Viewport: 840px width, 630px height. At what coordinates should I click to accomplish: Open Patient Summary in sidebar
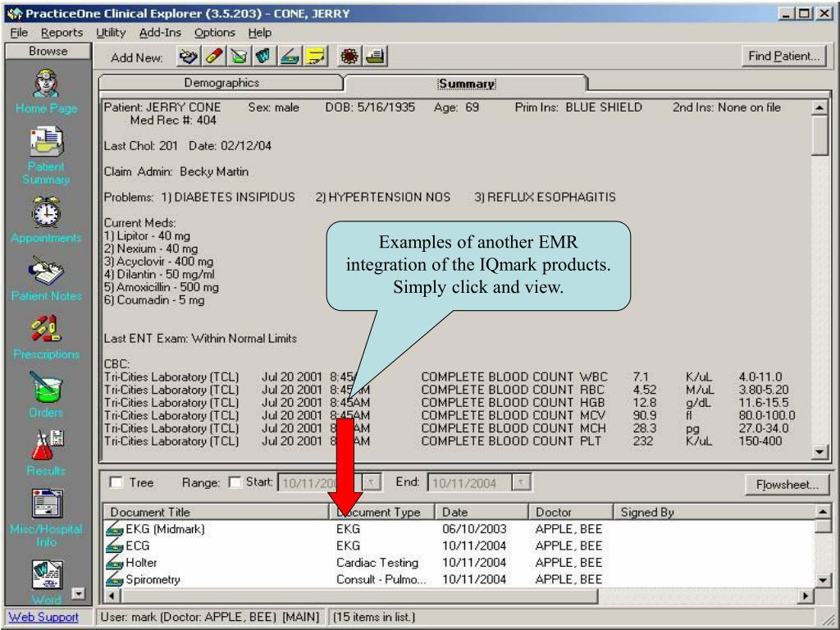pos(47,156)
